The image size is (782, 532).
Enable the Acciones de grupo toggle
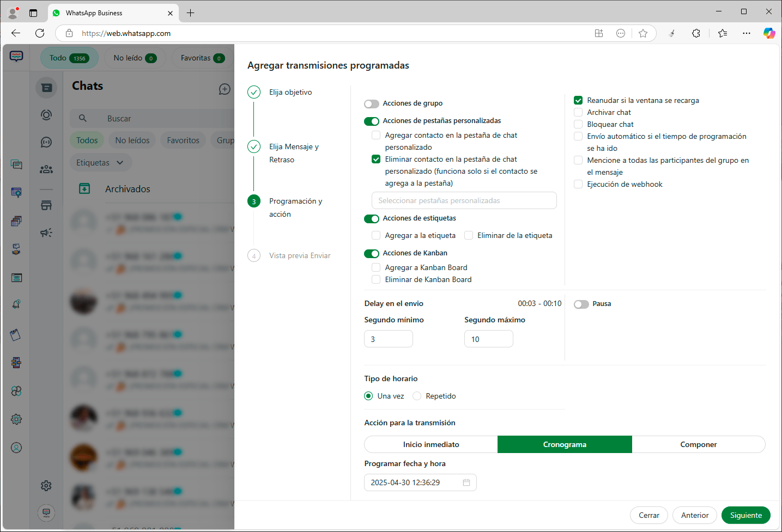click(x=372, y=104)
